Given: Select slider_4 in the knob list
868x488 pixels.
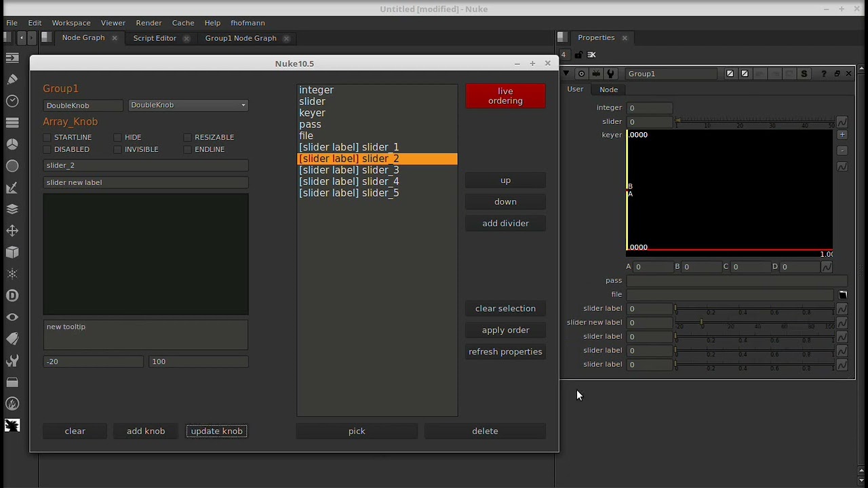Looking at the screenshot, I should click(x=377, y=182).
